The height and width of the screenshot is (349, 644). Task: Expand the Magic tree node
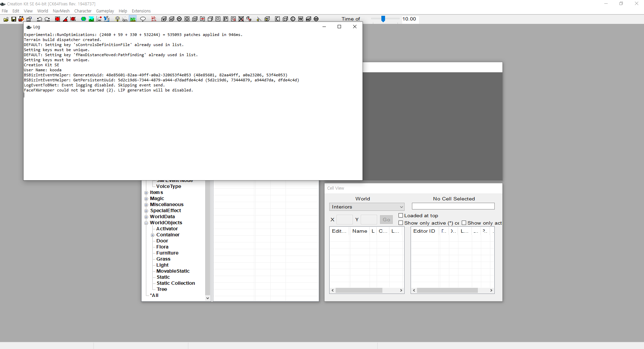click(x=146, y=199)
